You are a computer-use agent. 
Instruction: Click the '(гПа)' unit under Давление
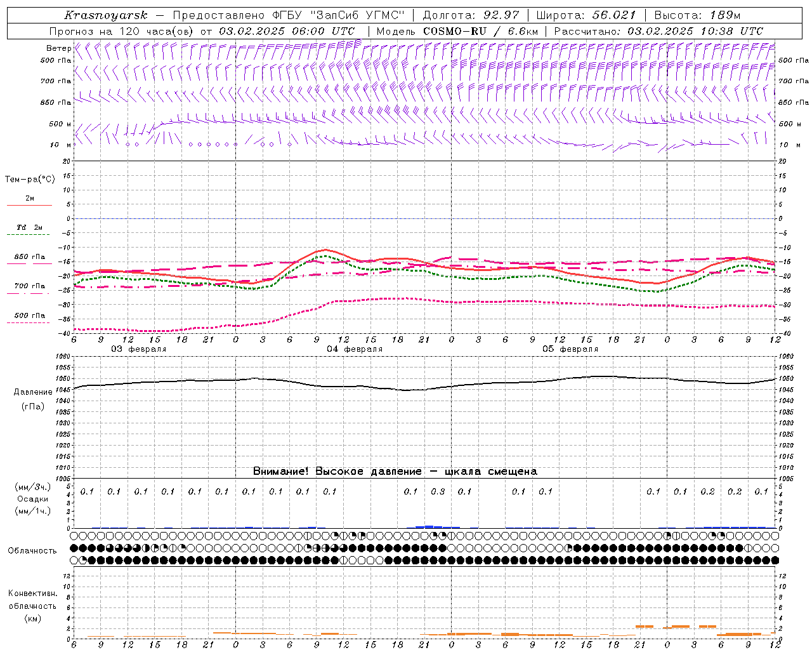point(32,407)
